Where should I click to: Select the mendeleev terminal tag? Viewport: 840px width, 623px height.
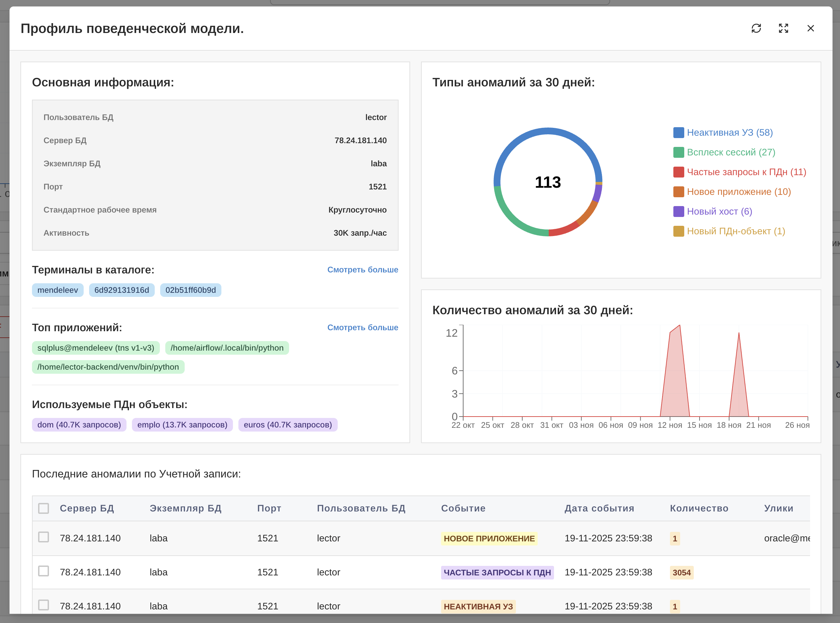coord(58,290)
